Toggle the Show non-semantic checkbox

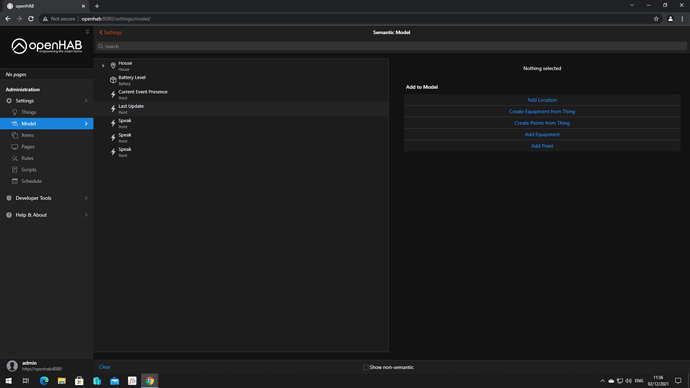point(366,367)
